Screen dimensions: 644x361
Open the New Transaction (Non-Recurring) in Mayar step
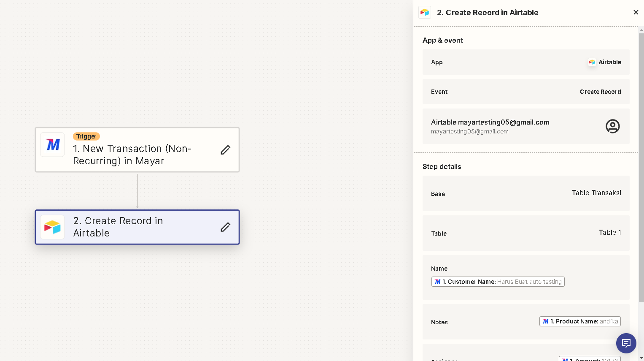pos(137,150)
